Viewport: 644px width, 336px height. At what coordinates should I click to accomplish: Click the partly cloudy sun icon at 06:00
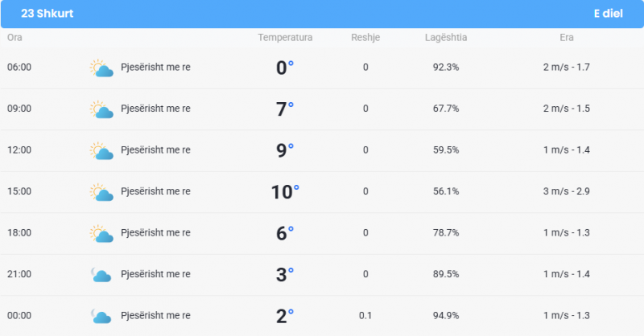click(101, 68)
